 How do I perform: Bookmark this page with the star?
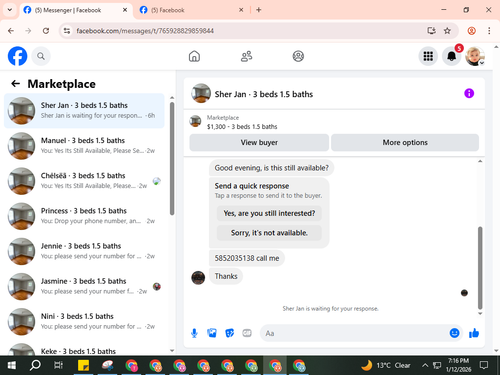tap(447, 31)
